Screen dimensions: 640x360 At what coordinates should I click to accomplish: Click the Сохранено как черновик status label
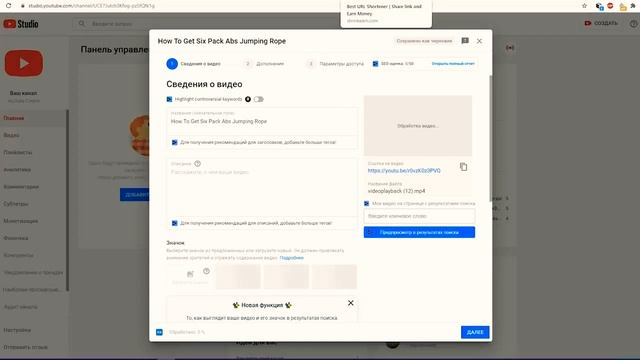coord(424,41)
